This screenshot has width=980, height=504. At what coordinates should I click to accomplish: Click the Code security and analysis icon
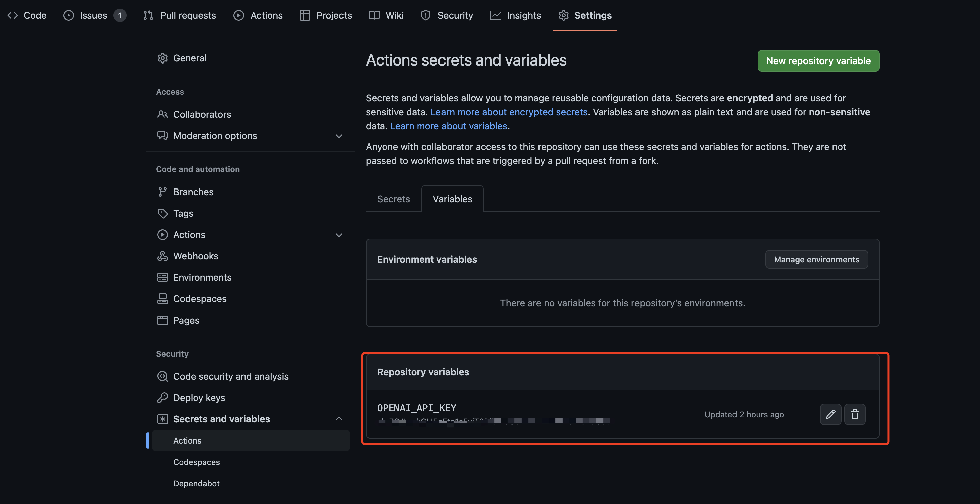(163, 376)
